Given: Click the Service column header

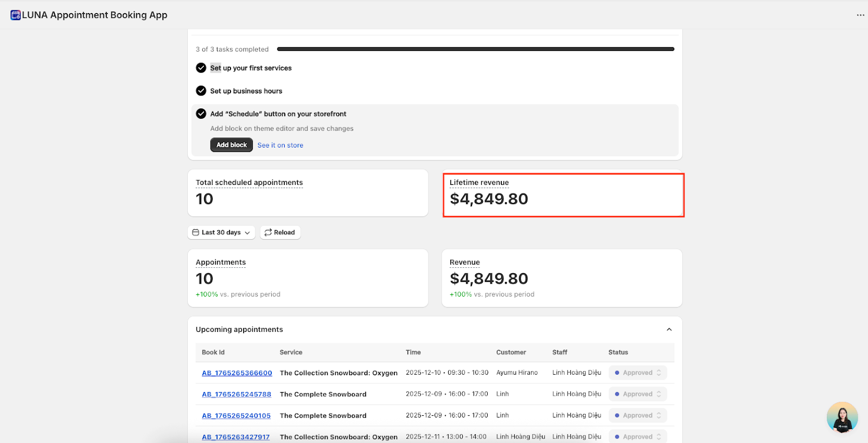Looking at the screenshot, I should click(x=291, y=352).
